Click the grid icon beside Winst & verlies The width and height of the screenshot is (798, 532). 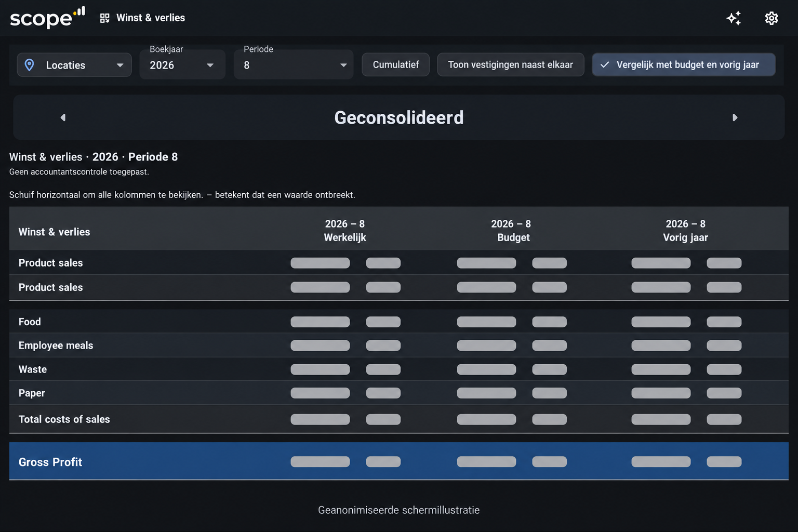pyautogui.click(x=105, y=18)
